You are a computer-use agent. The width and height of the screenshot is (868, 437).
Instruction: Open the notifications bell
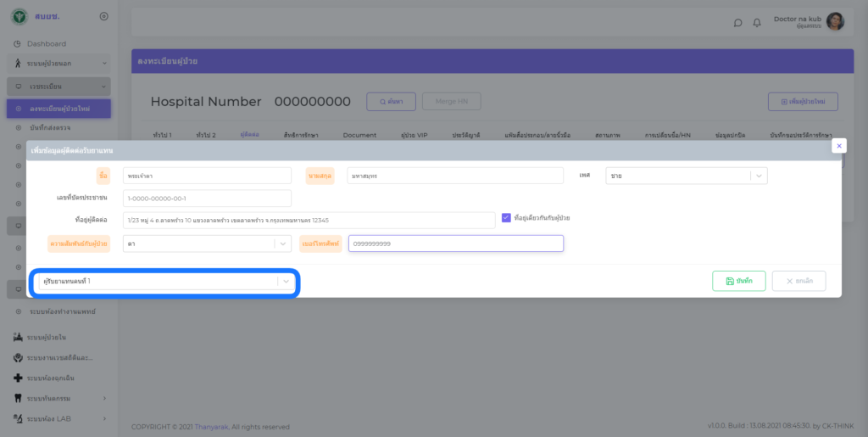point(757,23)
